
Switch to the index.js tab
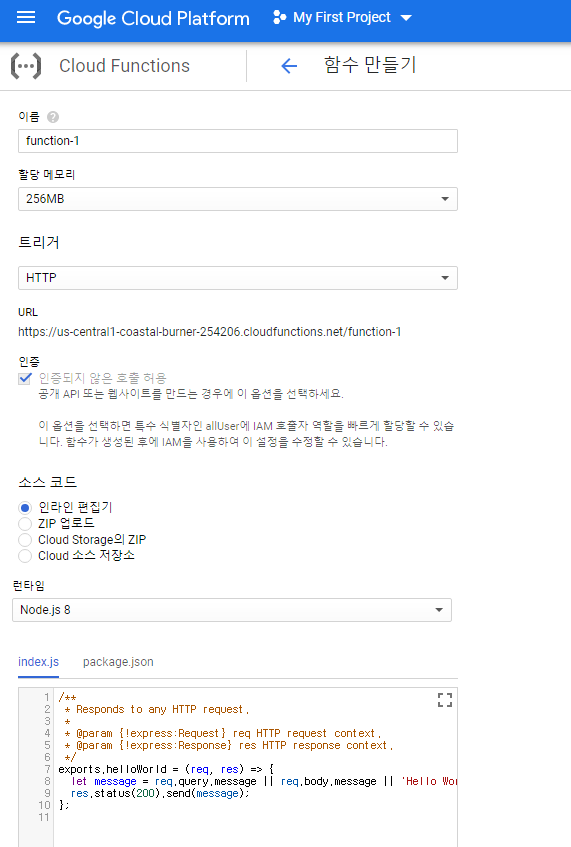coord(38,662)
